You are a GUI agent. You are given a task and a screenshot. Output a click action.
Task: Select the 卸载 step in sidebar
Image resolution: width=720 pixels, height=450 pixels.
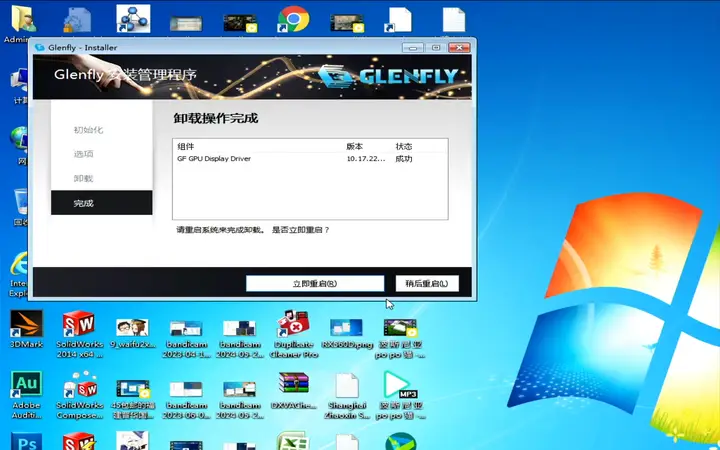[x=84, y=178]
